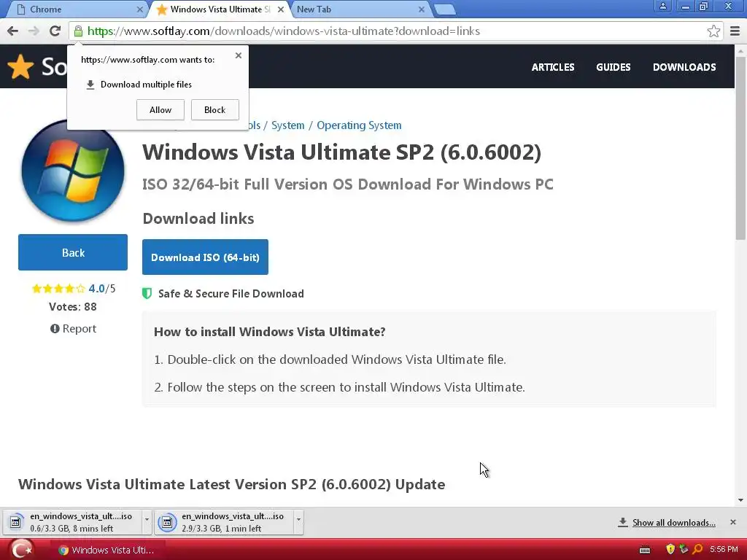Click the keyboard tray icon

tap(645, 550)
